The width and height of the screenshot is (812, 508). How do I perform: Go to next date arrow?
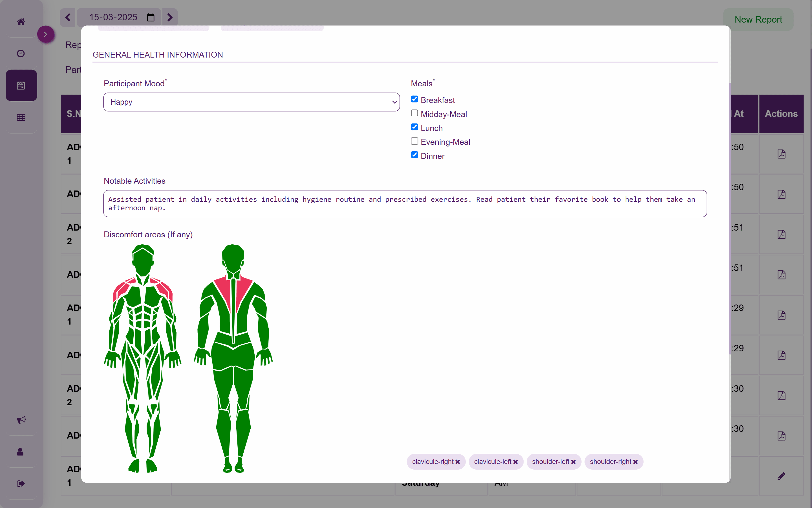[170, 17]
